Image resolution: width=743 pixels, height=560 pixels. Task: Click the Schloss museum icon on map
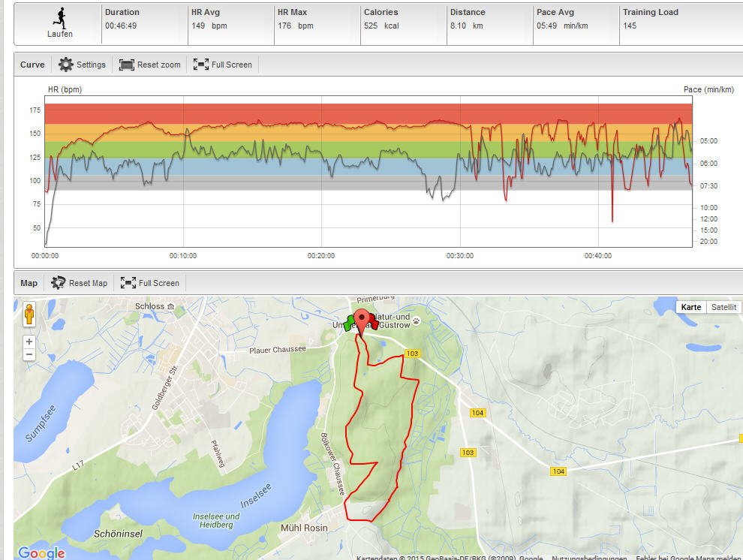tap(171, 306)
